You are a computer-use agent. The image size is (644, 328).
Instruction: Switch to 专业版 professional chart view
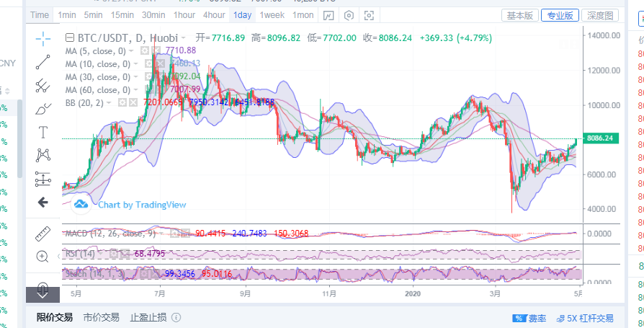point(560,16)
